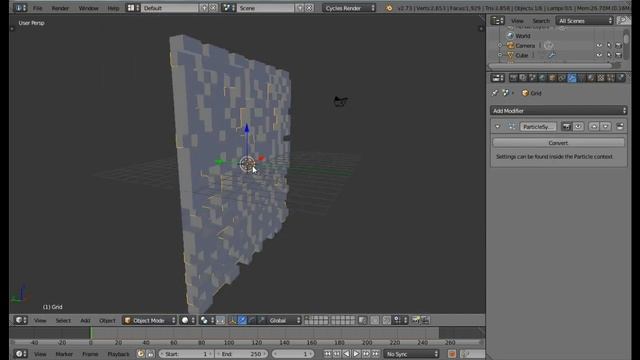Open the 3D viewport Select menu
The image size is (640, 360).
tap(63, 320)
